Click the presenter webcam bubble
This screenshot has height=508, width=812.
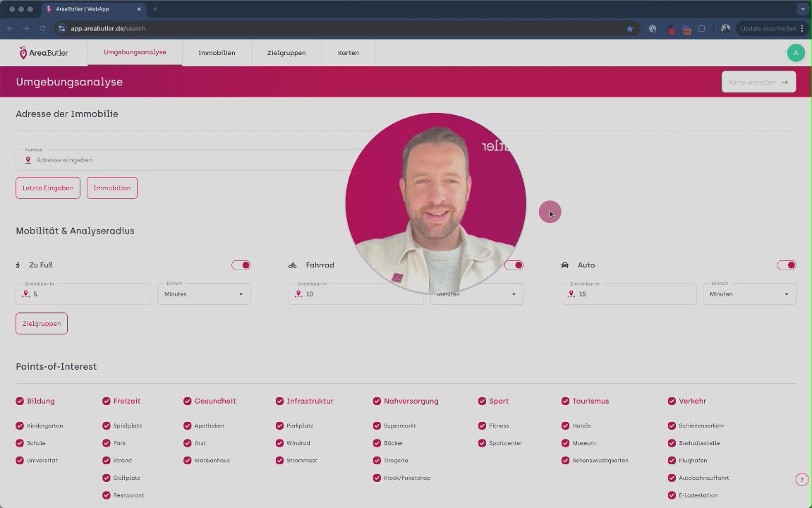(x=435, y=203)
